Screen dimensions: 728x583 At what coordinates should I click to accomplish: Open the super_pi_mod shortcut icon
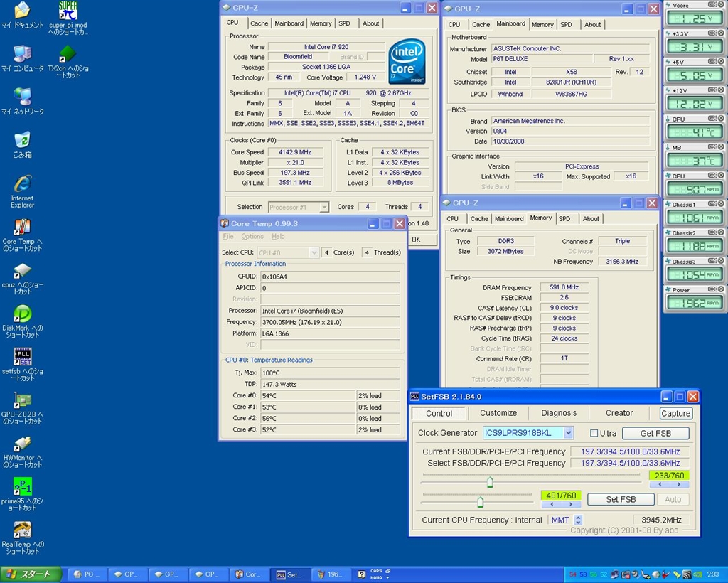pos(68,11)
